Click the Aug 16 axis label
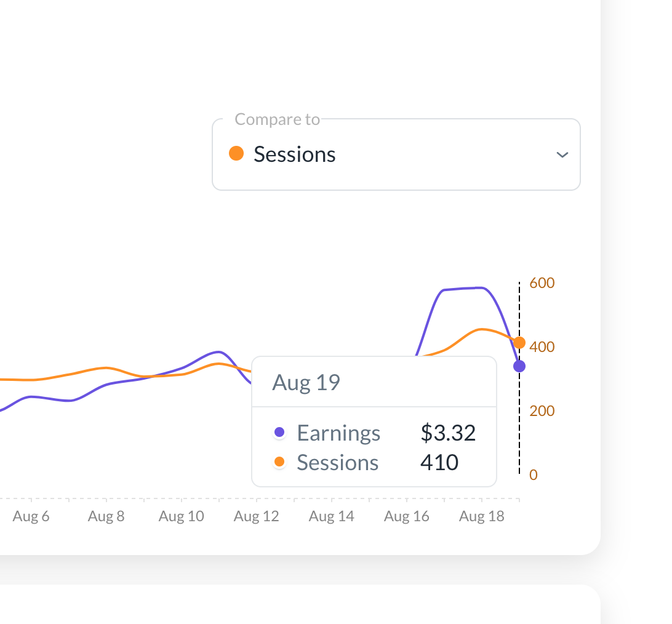The height and width of the screenshot is (624, 672). (406, 516)
